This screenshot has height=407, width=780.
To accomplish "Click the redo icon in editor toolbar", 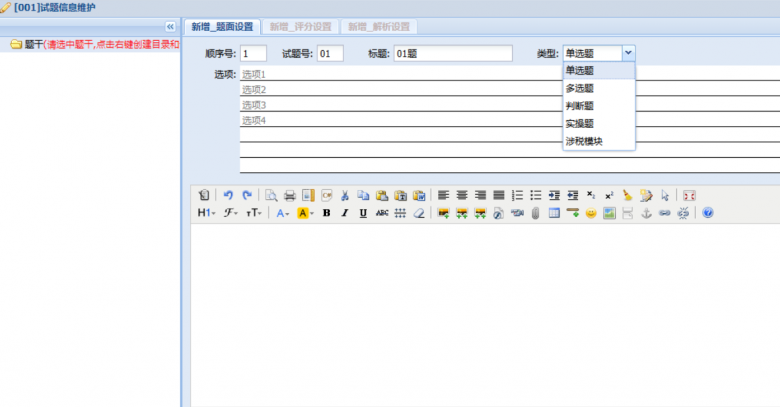I will [246, 195].
